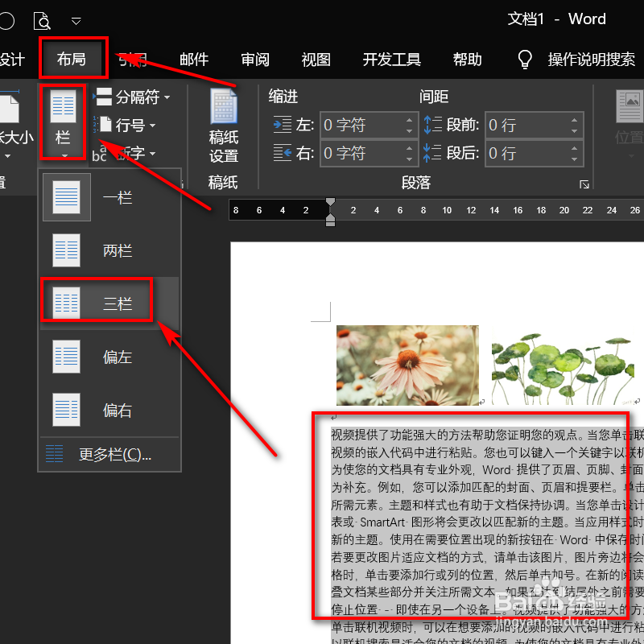This screenshot has width=644, height=644.
Task: Click the left indent 左 input field
Action: coord(363,125)
